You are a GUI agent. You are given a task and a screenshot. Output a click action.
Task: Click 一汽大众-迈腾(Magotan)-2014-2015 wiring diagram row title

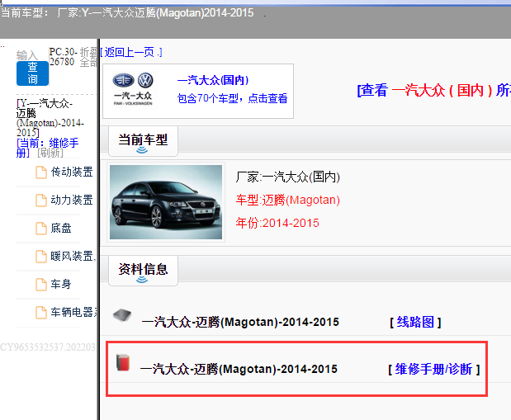click(x=240, y=323)
